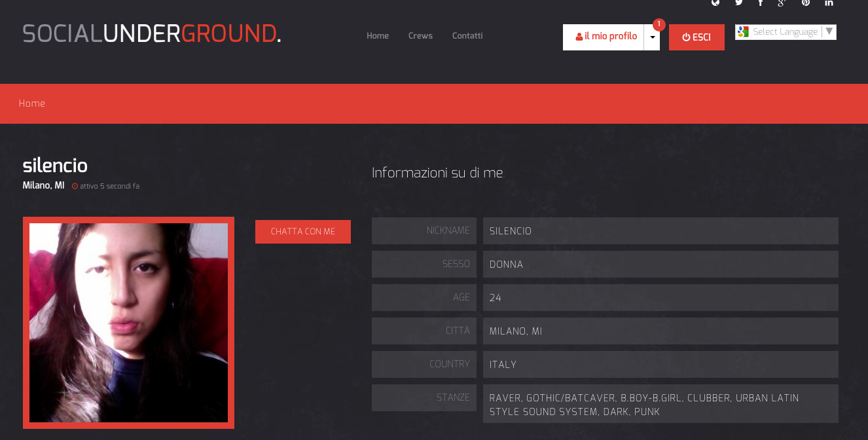
Task: Click the stanze list starting with RAVER
Action: click(x=660, y=404)
